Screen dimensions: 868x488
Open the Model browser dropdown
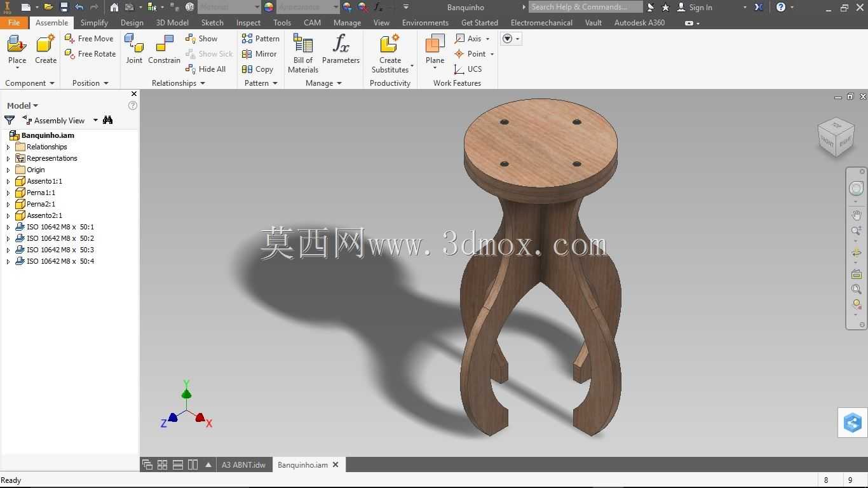click(x=22, y=105)
